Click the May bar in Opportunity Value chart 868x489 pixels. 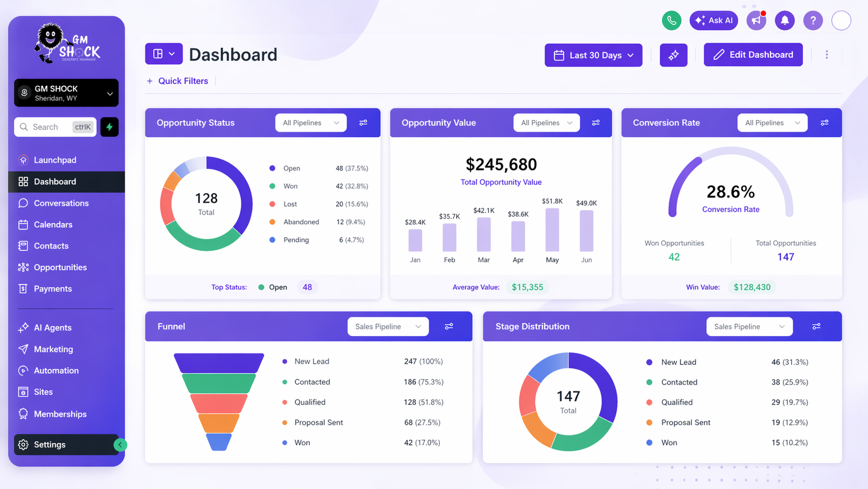coord(552,230)
